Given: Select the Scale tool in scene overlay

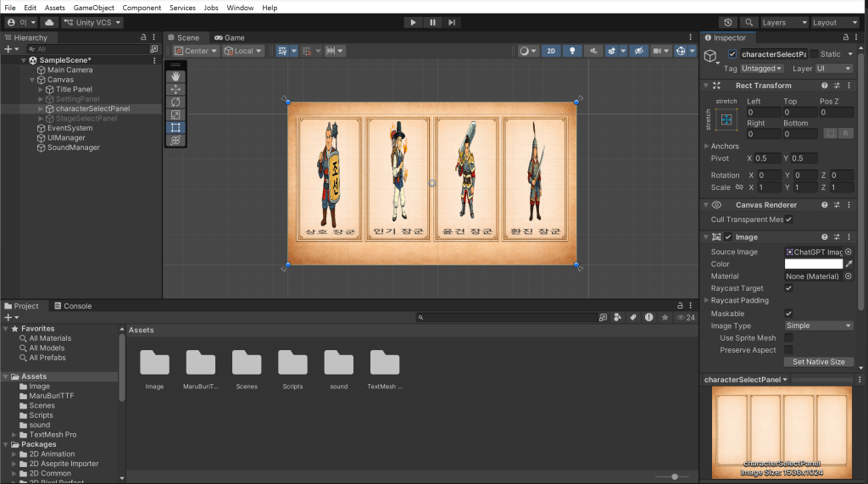Looking at the screenshot, I should (175, 114).
